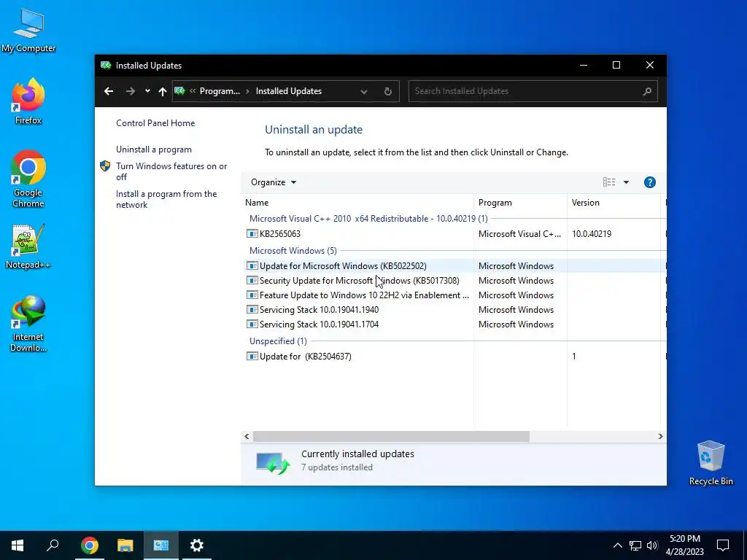Expand the address bar history dropdown
Viewport: 747px width, 560px height.
click(x=364, y=91)
